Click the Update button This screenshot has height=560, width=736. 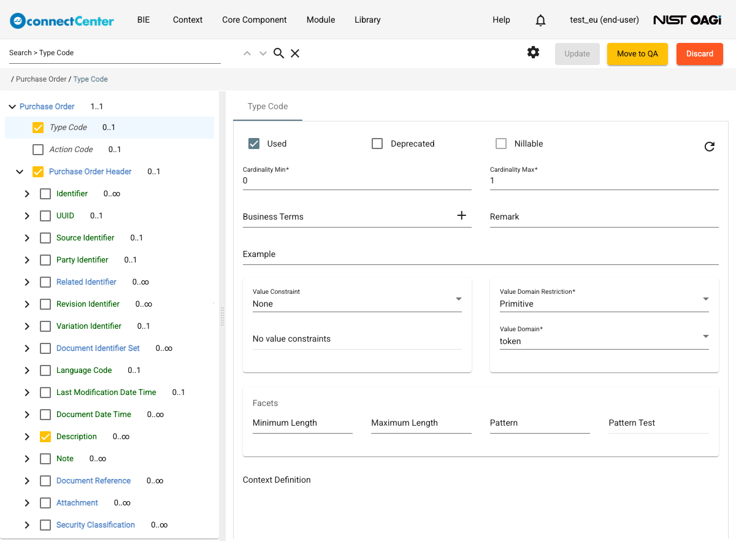pos(577,53)
